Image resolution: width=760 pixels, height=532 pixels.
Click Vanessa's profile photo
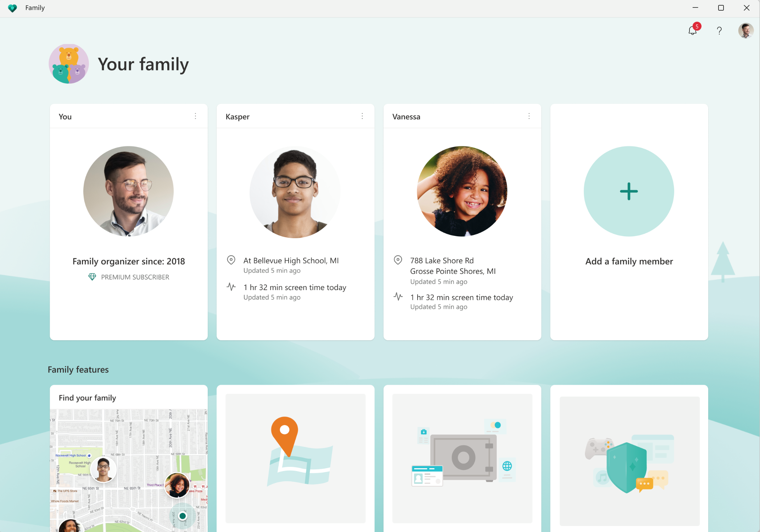462,191
